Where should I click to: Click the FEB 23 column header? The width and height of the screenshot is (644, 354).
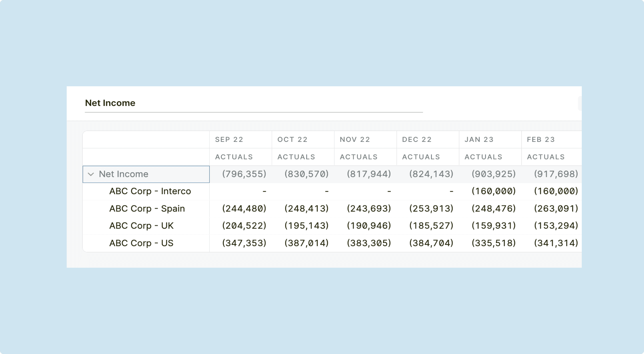tap(541, 140)
